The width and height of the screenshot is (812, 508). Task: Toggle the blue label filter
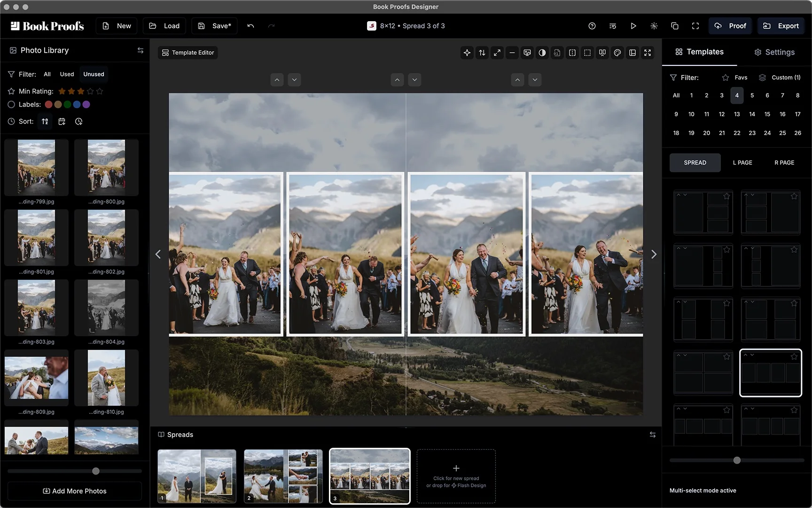(x=77, y=104)
